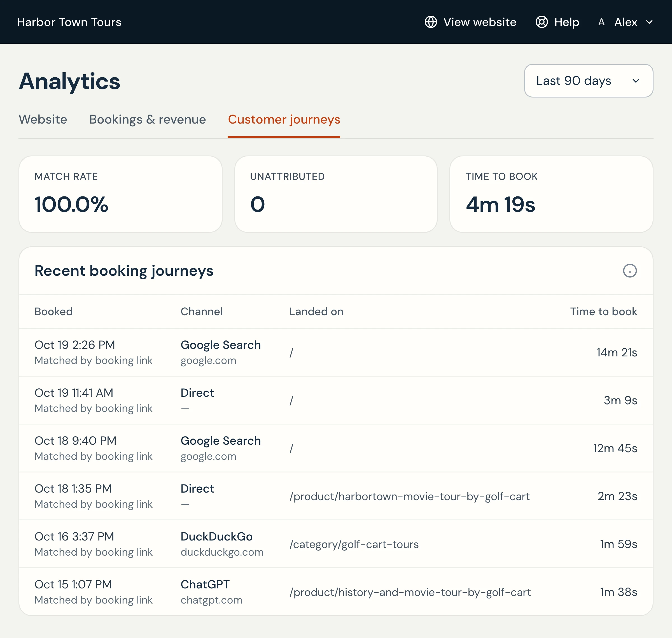Click the Match Rate 100.0% card

pos(121,194)
